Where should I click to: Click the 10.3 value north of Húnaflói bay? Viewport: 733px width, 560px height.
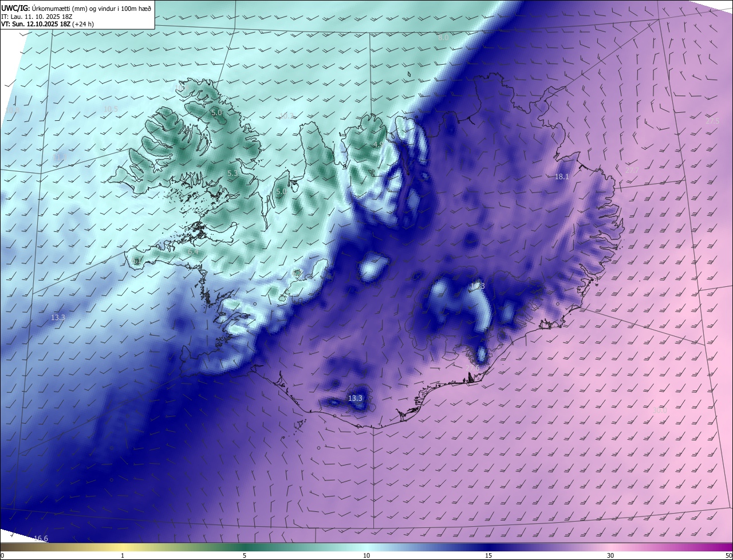(287, 116)
